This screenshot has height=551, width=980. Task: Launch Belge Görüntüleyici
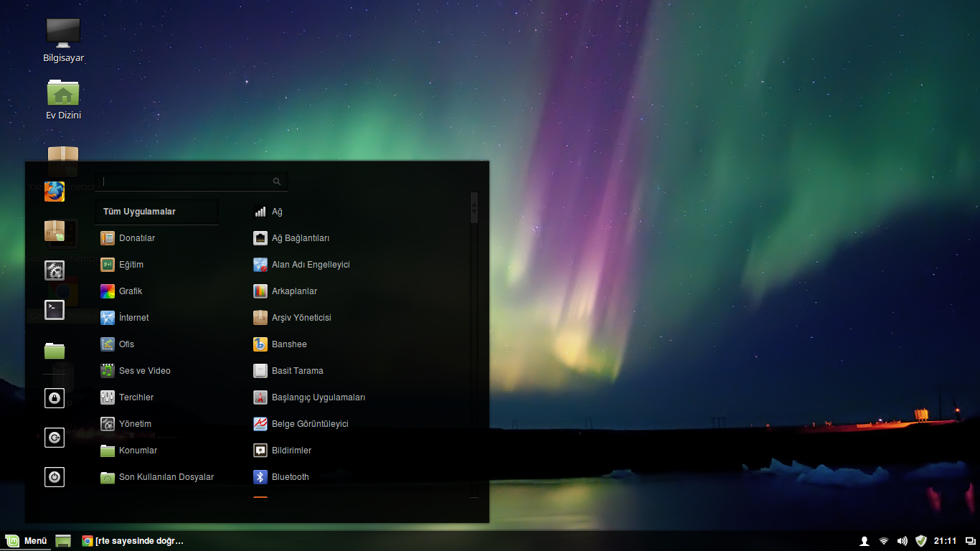301,424
